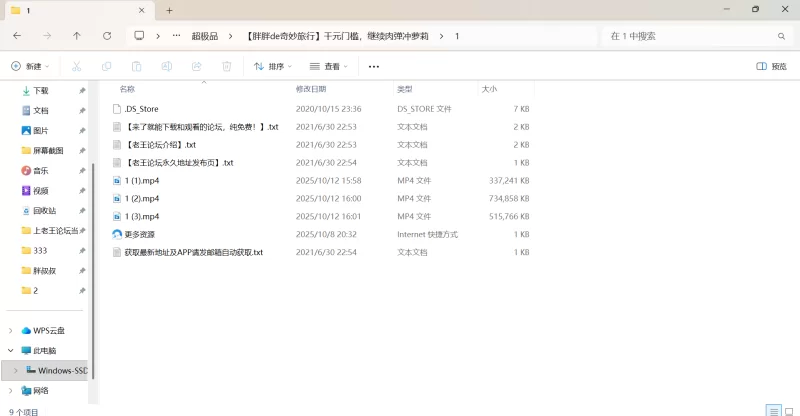Click the Share icon in toolbar
Image resolution: width=800 pixels, height=416 pixels.
coord(196,66)
